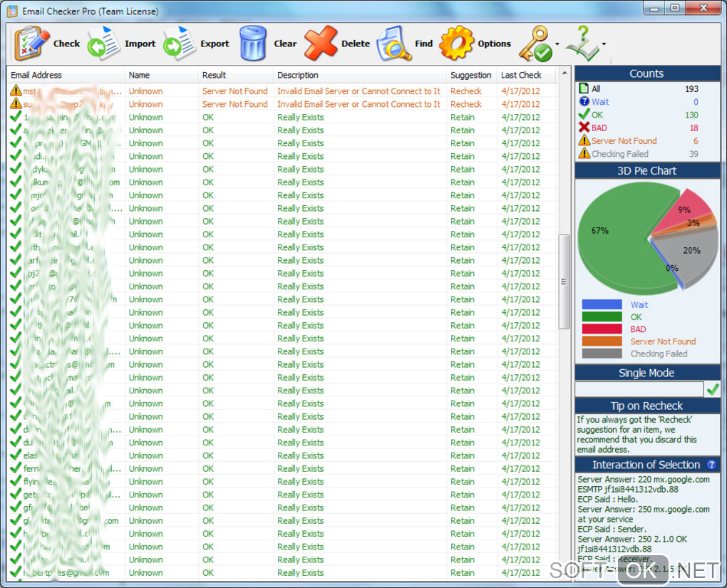Sort by Last Check column header

pos(526,75)
